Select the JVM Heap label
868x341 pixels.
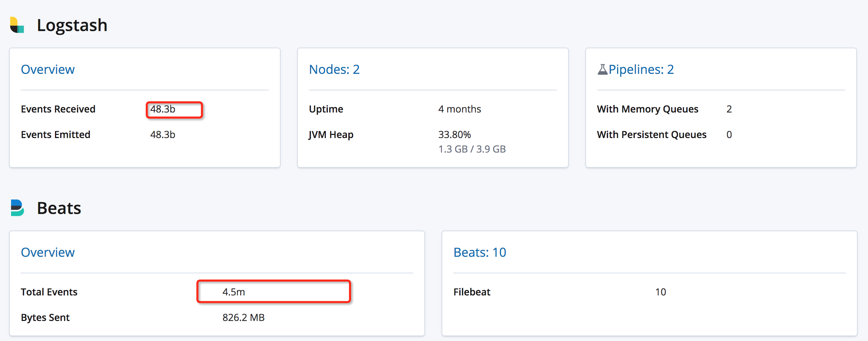point(331,135)
